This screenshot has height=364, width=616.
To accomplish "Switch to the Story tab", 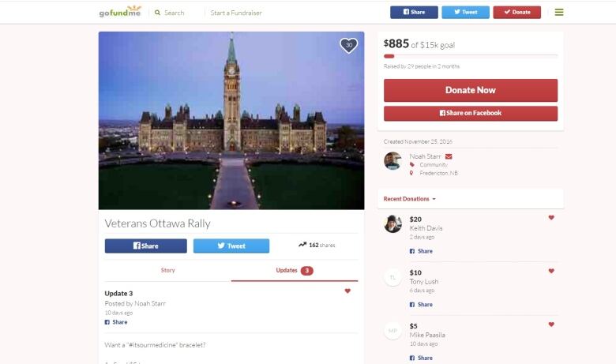I will click(x=167, y=270).
